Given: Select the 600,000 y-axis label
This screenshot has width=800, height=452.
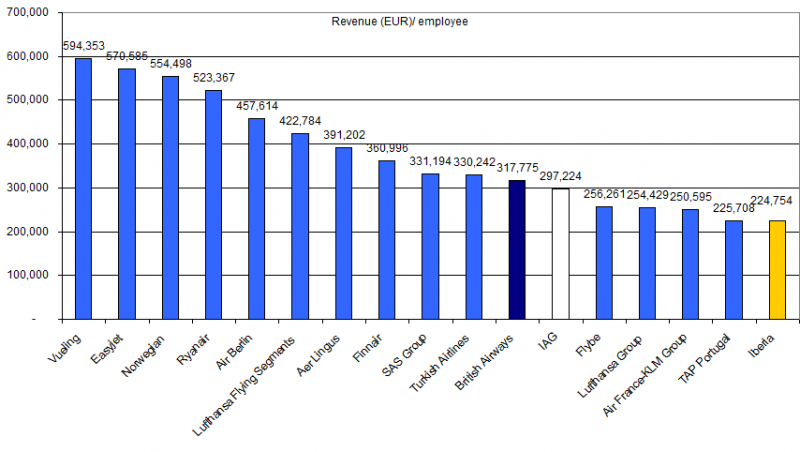Looking at the screenshot, I should coord(28,56).
